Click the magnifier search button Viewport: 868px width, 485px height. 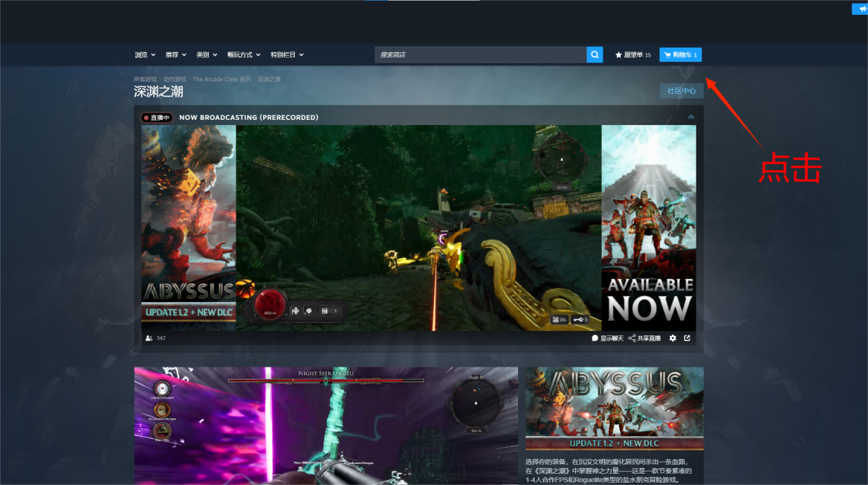595,55
